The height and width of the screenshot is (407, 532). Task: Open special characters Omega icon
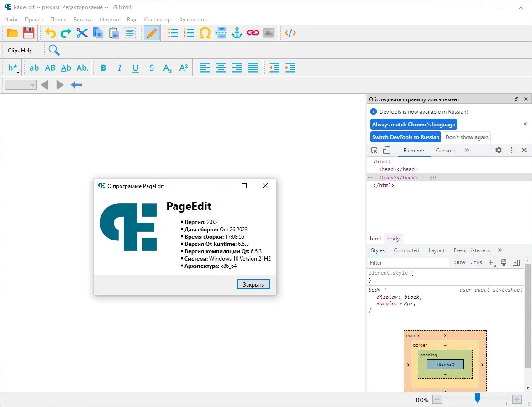205,33
